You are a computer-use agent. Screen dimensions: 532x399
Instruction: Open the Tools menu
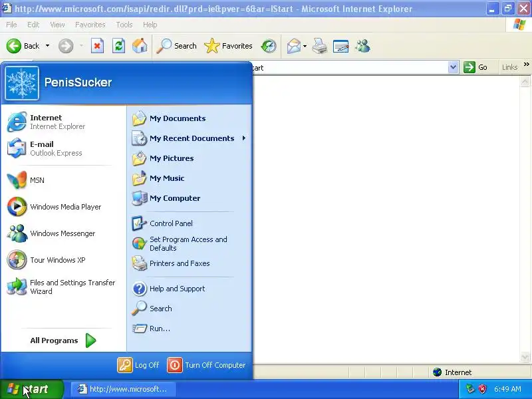coord(124,25)
